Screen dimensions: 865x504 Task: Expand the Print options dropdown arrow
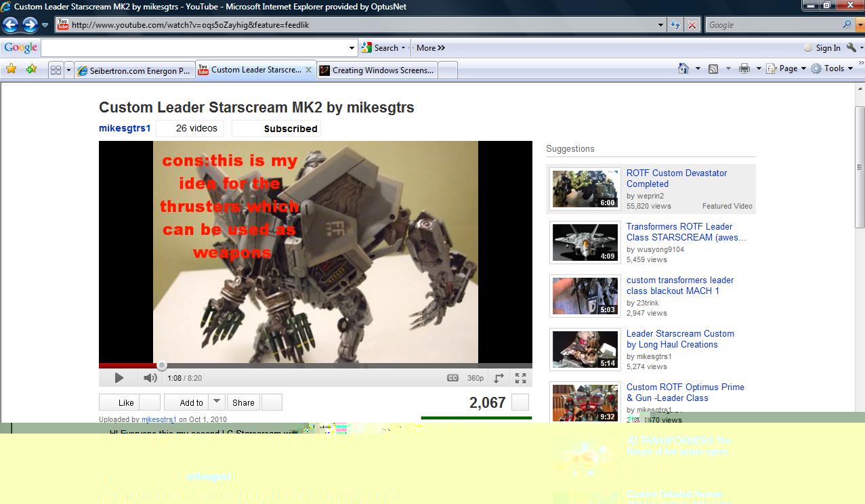758,68
